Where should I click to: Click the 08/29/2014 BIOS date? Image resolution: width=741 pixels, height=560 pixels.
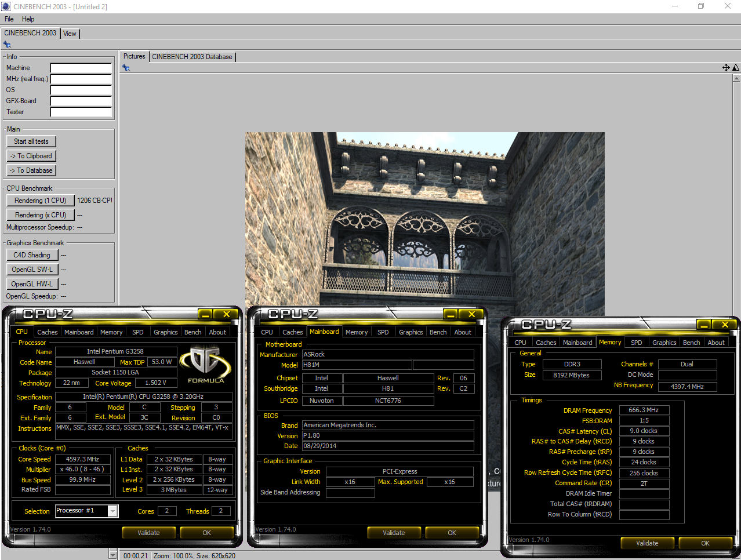[x=388, y=446]
